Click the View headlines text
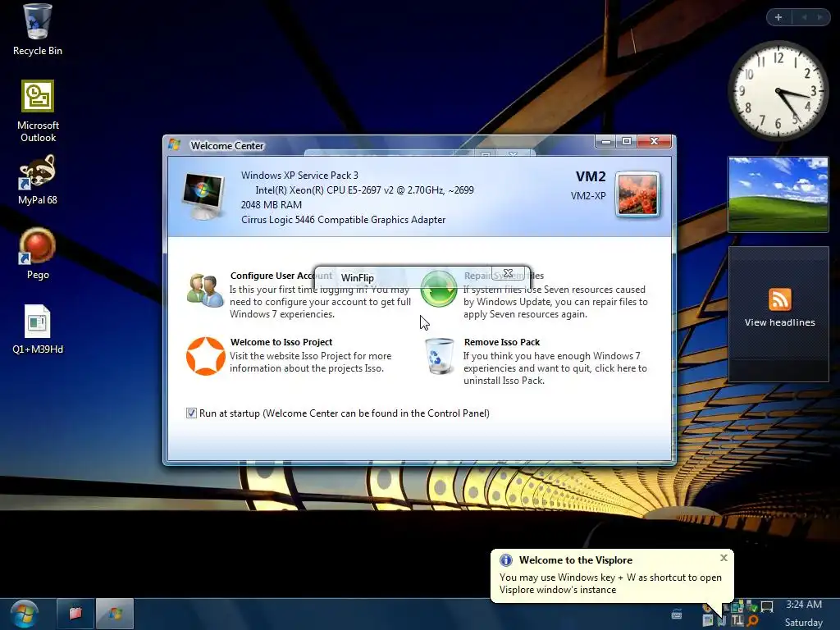This screenshot has width=840, height=630. pyautogui.click(x=779, y=322)
